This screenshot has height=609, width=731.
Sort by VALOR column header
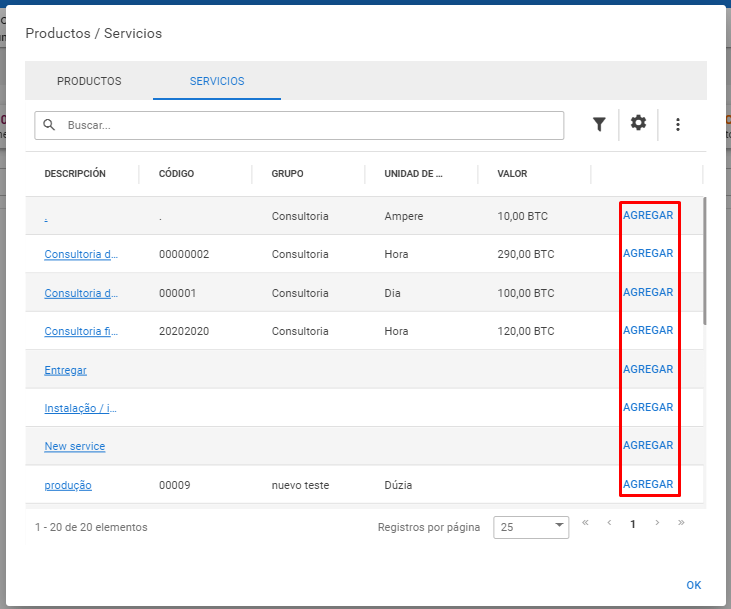coord(512,173)
